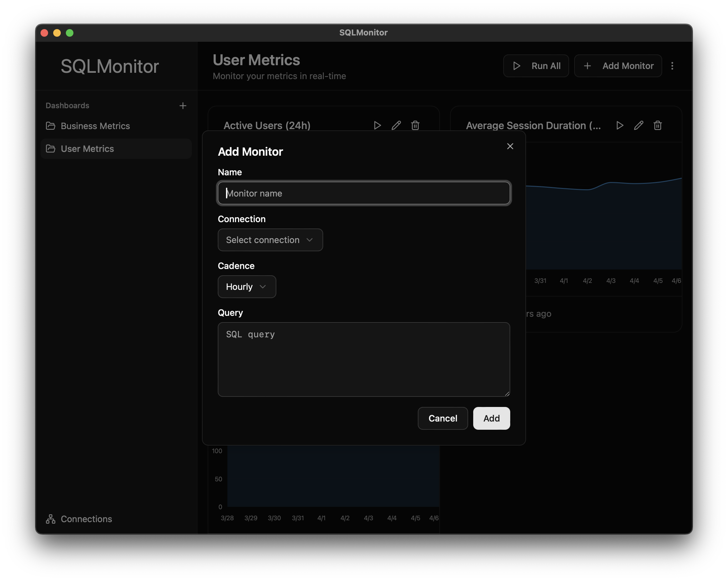The height and width of the screenshot is (581, 728).
Task: Delete the Active Users (24h) monitor
Action: (x=415, y=126)
